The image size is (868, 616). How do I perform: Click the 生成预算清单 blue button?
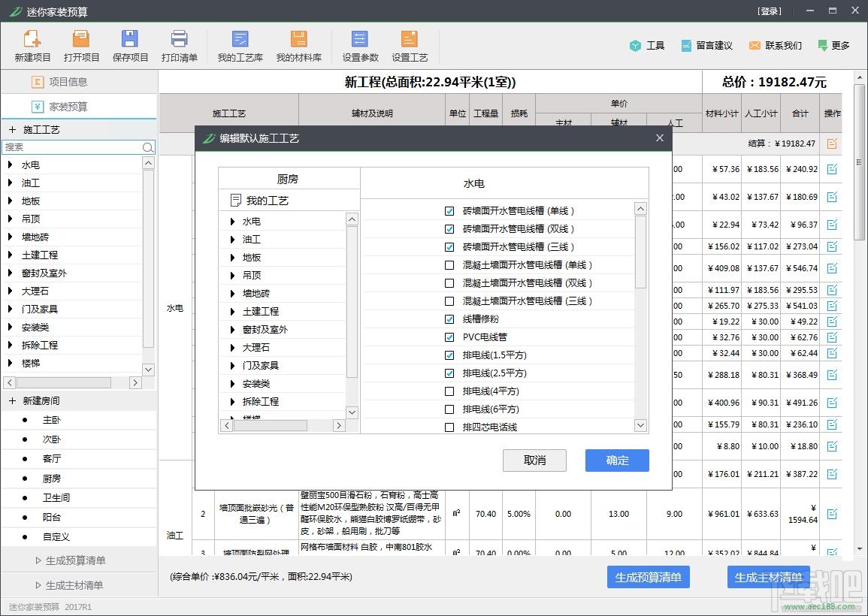pyautogui.click(x=647, y=576)
